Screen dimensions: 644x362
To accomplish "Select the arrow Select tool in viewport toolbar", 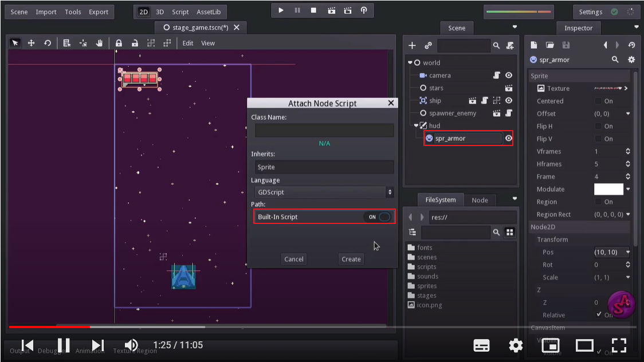I will coord(15,43).
